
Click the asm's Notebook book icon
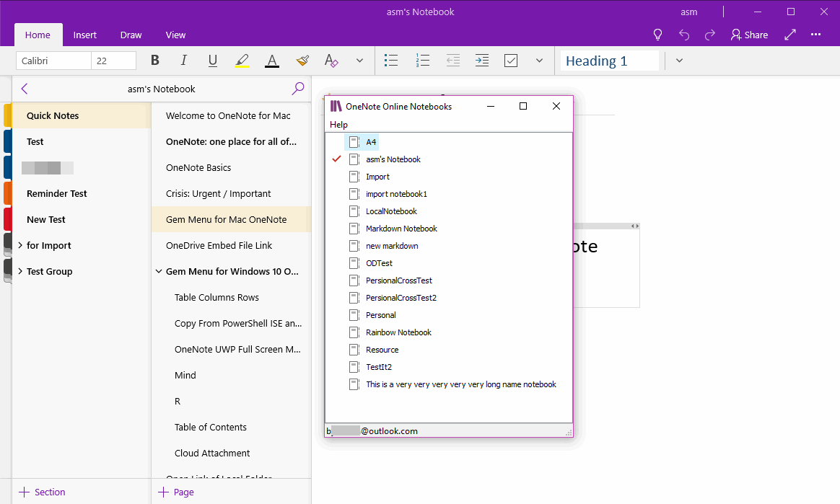pos(354,159)
